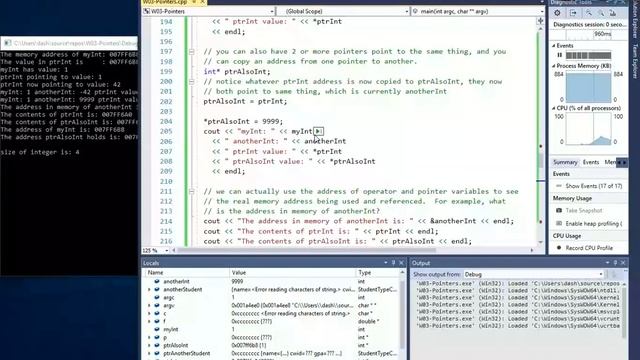Click Record CPU Profile
This screenshot has height=360, width=640.
[589, 248]
